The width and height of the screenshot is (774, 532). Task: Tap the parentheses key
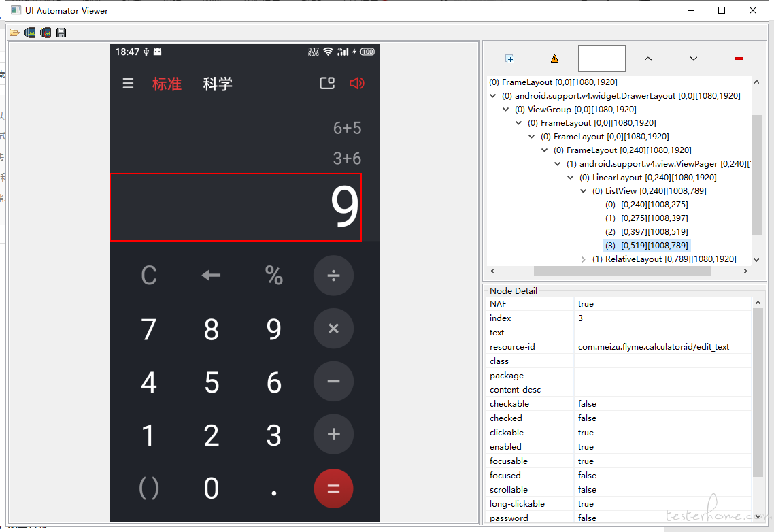pos(149,488)
